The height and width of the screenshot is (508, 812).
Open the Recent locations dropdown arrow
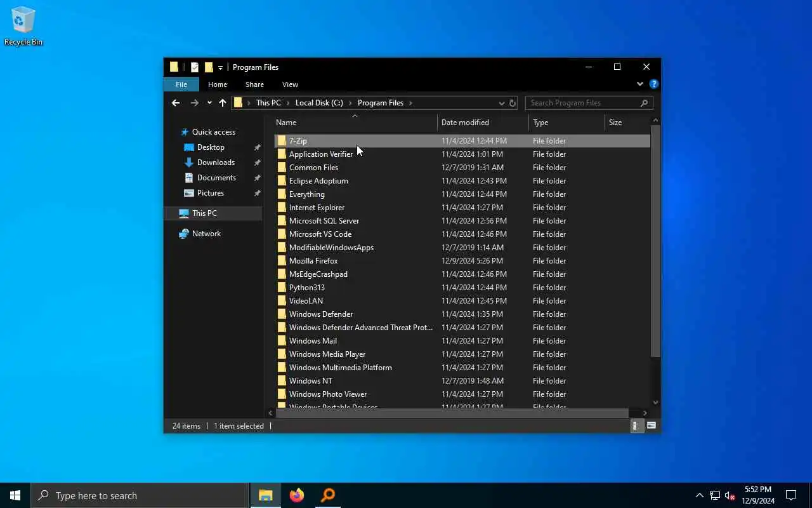click(209, 103)
